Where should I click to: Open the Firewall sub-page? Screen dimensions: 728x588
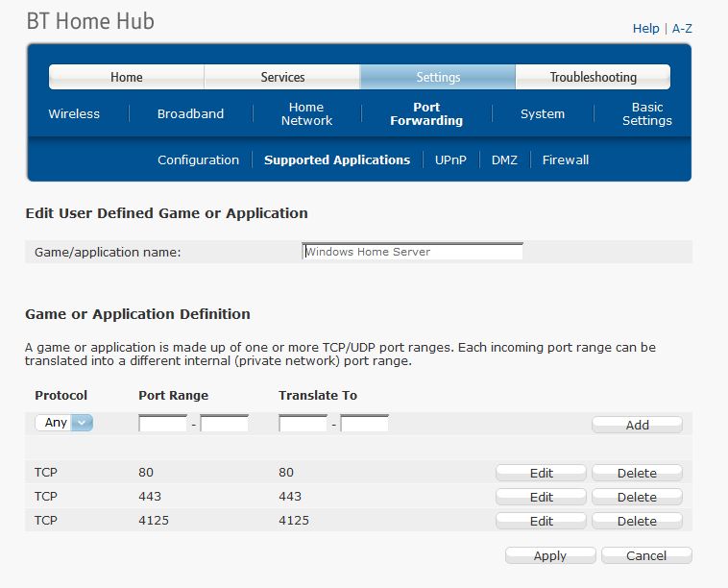[x=565, y=159]
